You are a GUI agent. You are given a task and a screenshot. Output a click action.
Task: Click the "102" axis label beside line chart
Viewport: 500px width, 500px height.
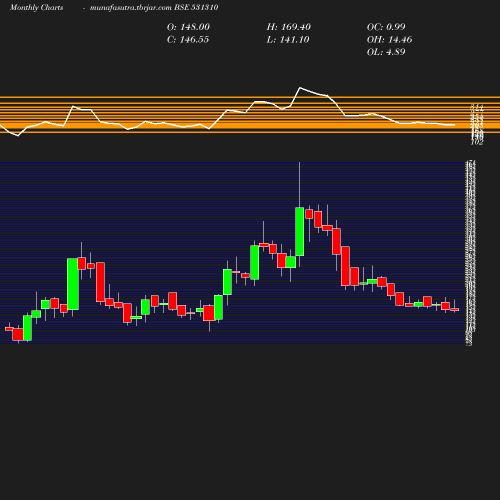click(x=477, y=143)
